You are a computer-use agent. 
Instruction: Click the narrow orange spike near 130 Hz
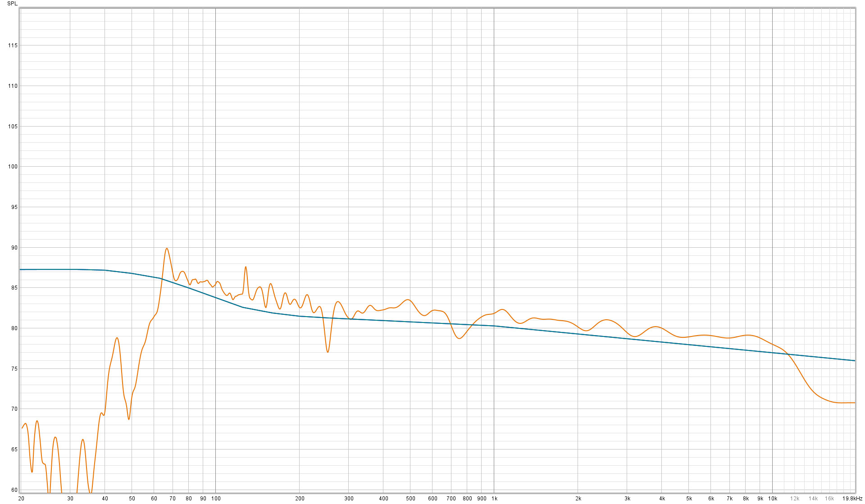click(246, 268)
